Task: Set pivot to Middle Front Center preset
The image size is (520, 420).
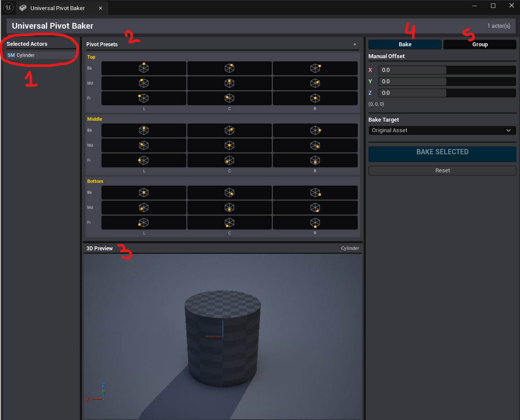Action: [x=230, y=160]
